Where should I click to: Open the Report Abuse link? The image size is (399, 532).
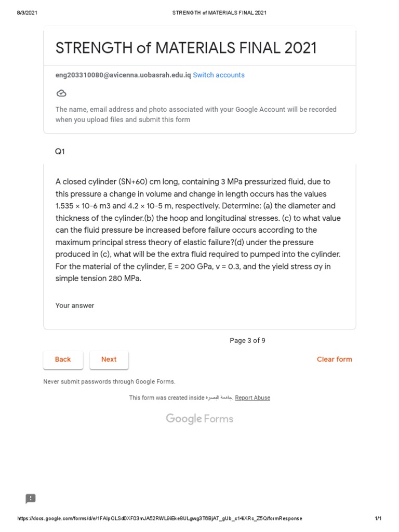click(x=252, y=398)
